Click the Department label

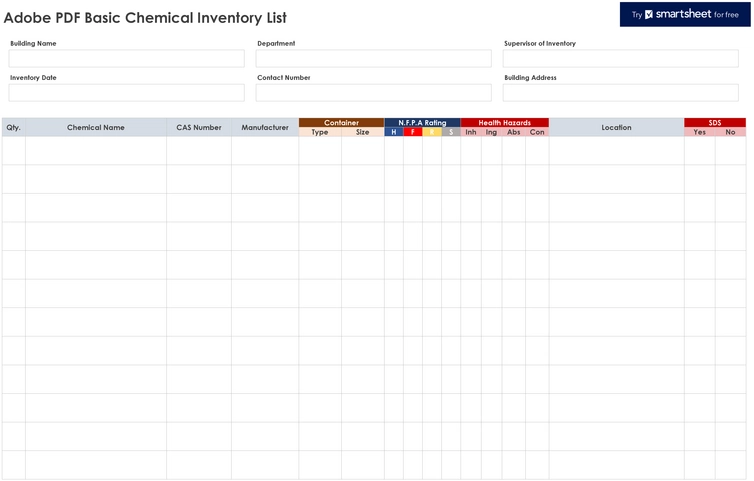tap(276, 43)
